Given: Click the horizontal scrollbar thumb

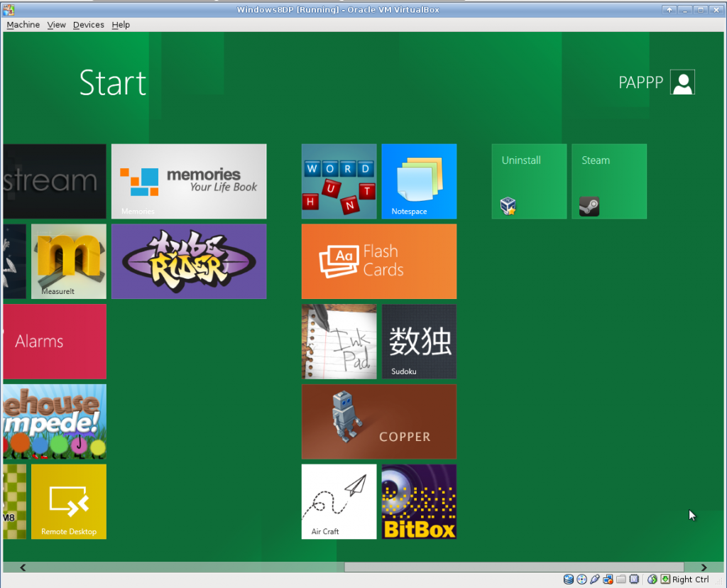Looking at the screenshot, I should click(514, 567).
